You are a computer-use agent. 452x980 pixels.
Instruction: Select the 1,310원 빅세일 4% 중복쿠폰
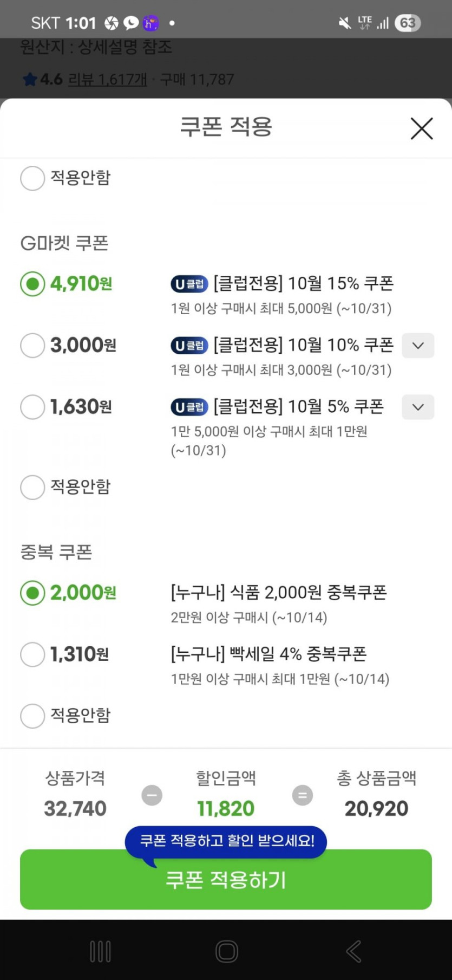(x=32, y=654)
